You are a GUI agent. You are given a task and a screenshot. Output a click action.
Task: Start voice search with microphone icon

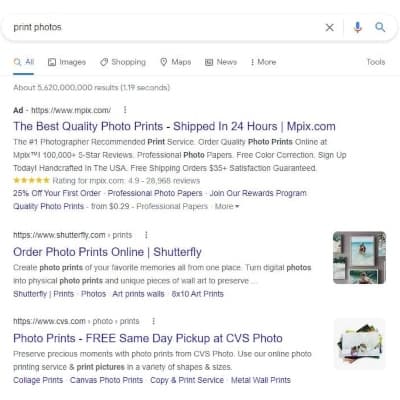click(358, 27)
